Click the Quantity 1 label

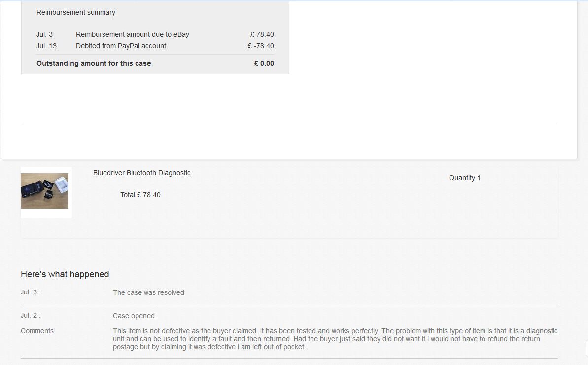click(464, 178)
